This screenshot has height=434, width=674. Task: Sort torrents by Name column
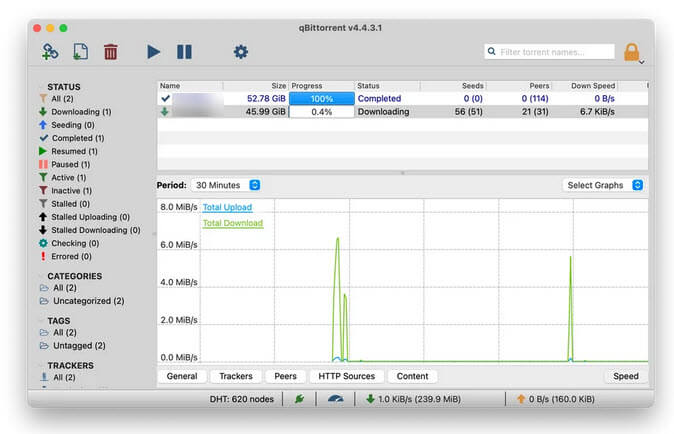coord(190,86)
